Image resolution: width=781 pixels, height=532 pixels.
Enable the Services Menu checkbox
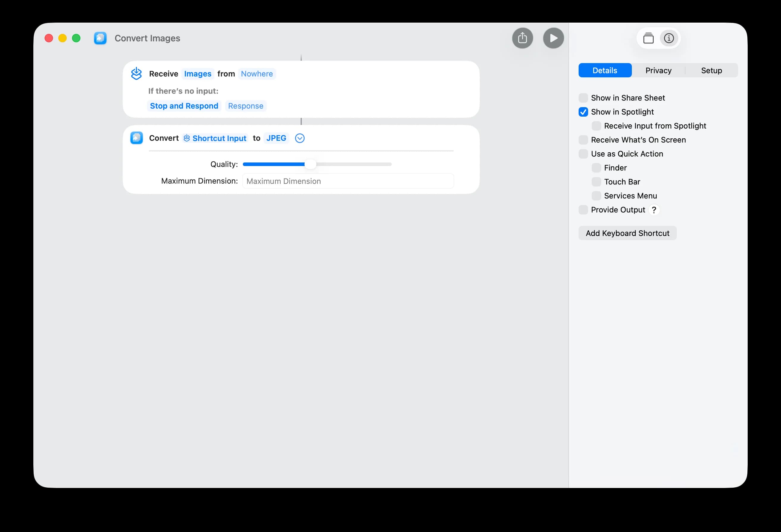point(596,196)
